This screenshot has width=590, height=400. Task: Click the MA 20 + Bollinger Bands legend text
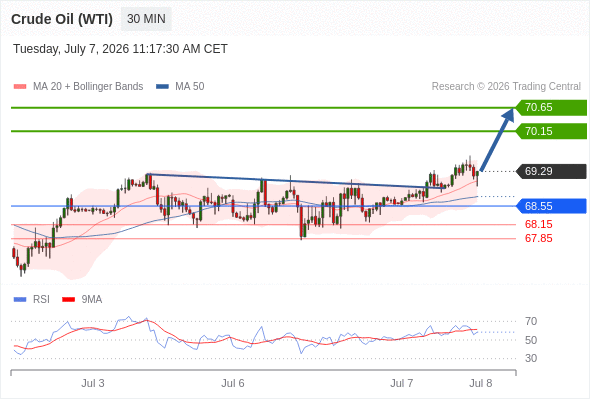pos(88,87)
